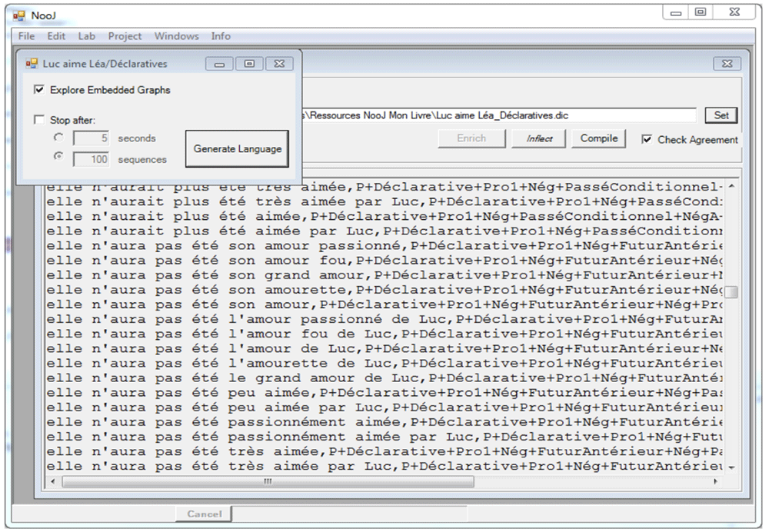The height and width of the screenshot is (532, 769).
Task: Click line "elle n'aura pas été son amourette"
Action: click(384, 290)
